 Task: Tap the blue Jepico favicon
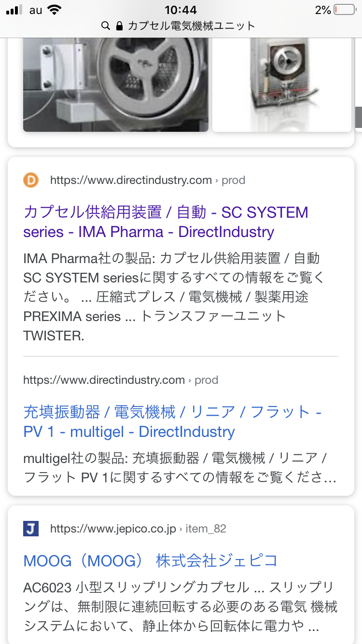(31, 529)
